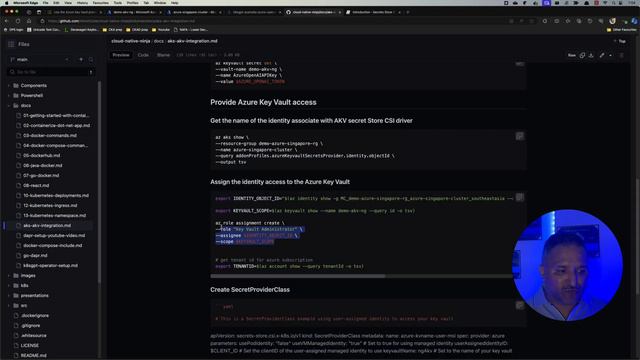The height and width of the screenshot is (360, 640).
Task: Open 04-docker-compose-comman... file
Action: pyautogui.click(x=55, y=146)
